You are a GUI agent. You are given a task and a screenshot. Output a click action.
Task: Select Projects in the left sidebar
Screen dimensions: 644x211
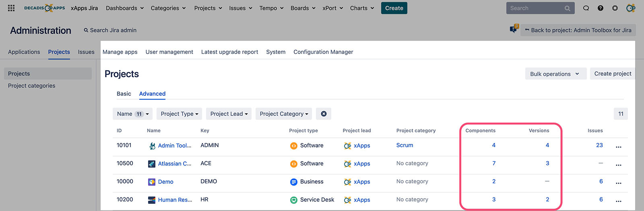point(48,74)
